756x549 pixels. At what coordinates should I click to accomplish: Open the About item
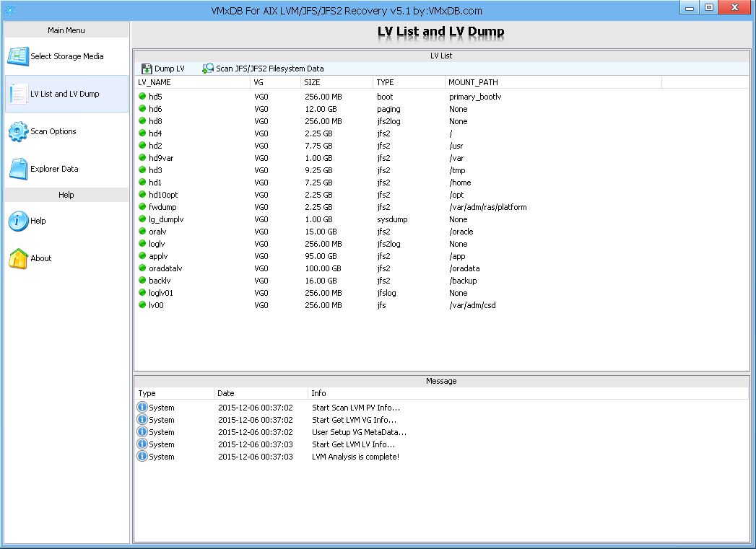67,258
